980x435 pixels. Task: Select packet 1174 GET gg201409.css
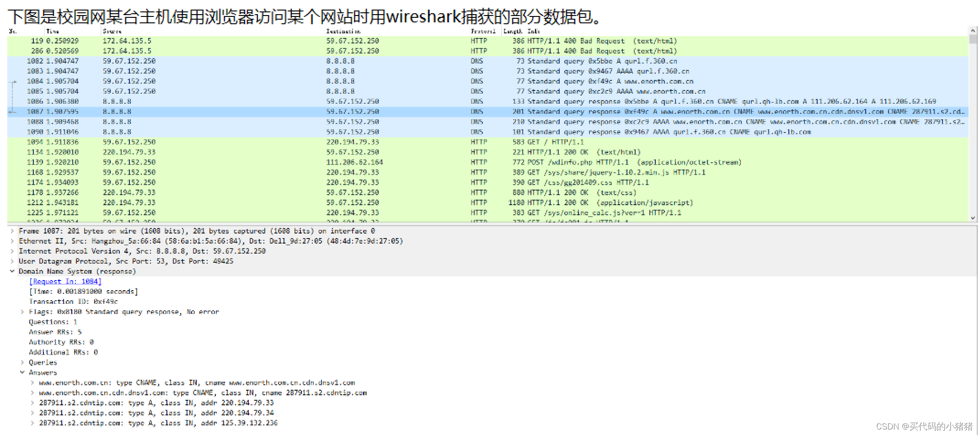click(x=488, y=182)
